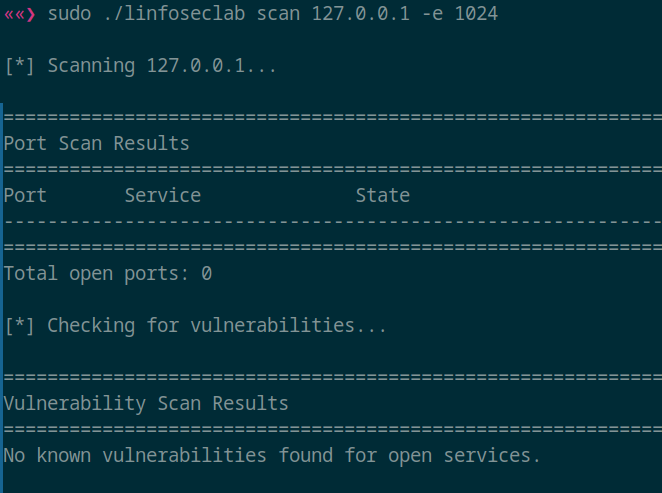The width and height of the screenshot is (662, 493).
Task: Click the prompt chevron symbol before sudo
Action: click(x=19, y=15)
